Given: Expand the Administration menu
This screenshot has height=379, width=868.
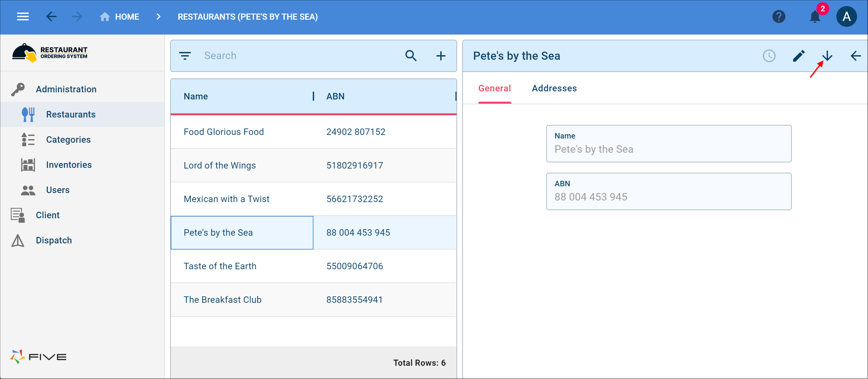Looking at the screenshot, I should click(66, 89).
